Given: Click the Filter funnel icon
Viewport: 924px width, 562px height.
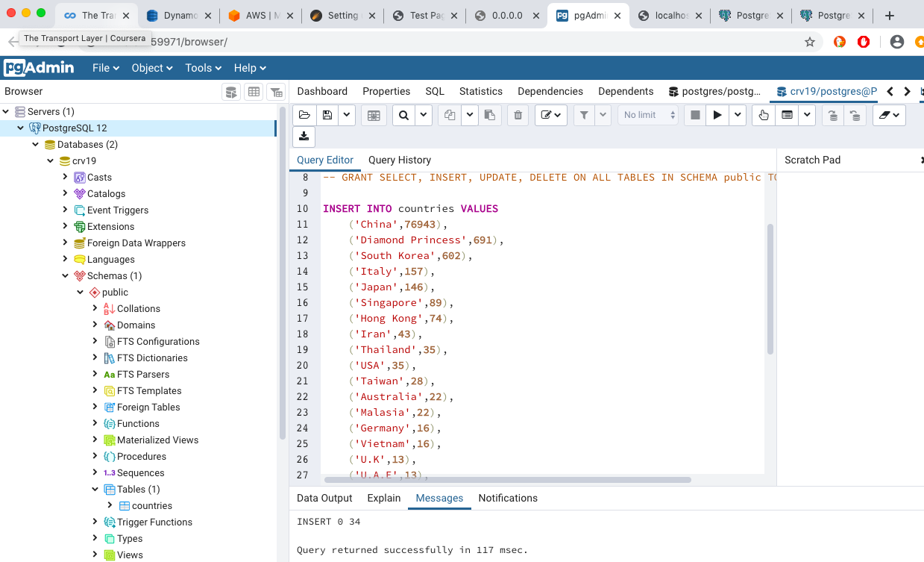Looking at the screenshot, I should [584, 115].
